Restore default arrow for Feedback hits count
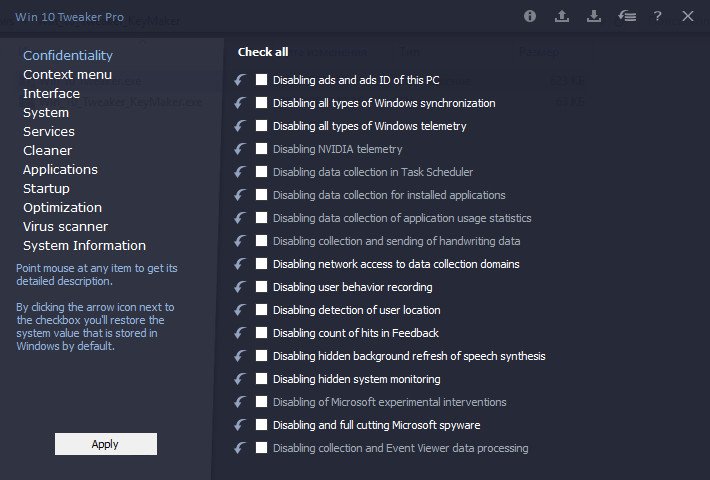The image size is (710, 480). click(x=240, y=333)
